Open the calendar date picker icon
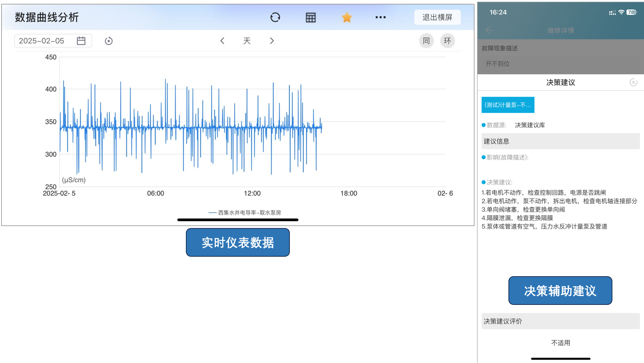644x363 pixels. pyautogui.click(x=81, y=41)
